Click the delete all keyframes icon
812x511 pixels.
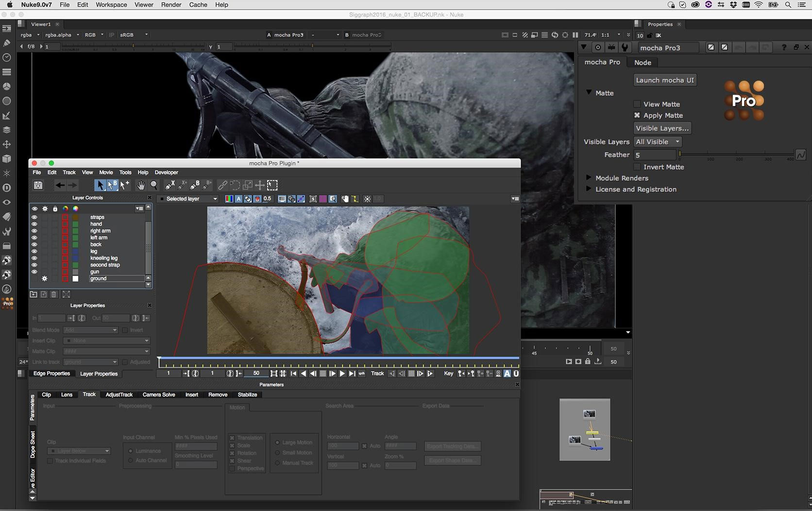point(498,374)
